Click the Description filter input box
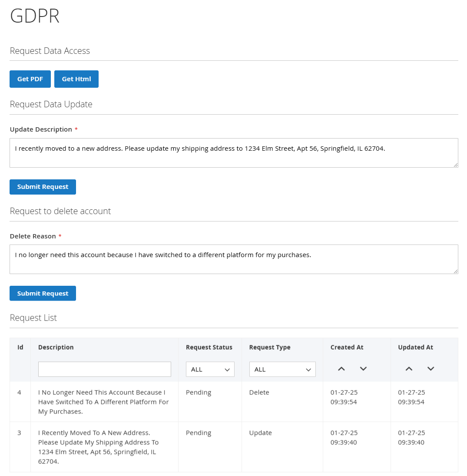 click(105, 369)
